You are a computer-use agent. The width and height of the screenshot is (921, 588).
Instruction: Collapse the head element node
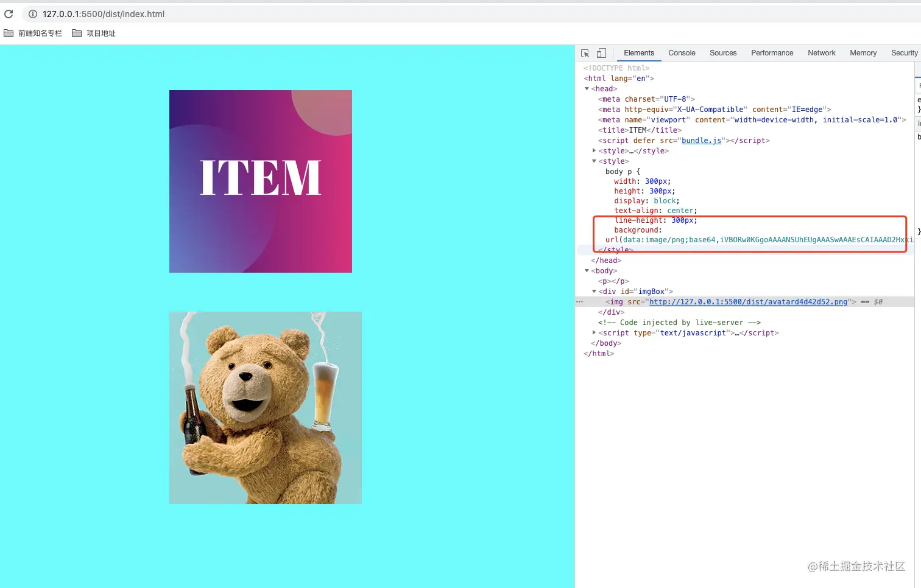pyautogui.click(x=587, y=89)
